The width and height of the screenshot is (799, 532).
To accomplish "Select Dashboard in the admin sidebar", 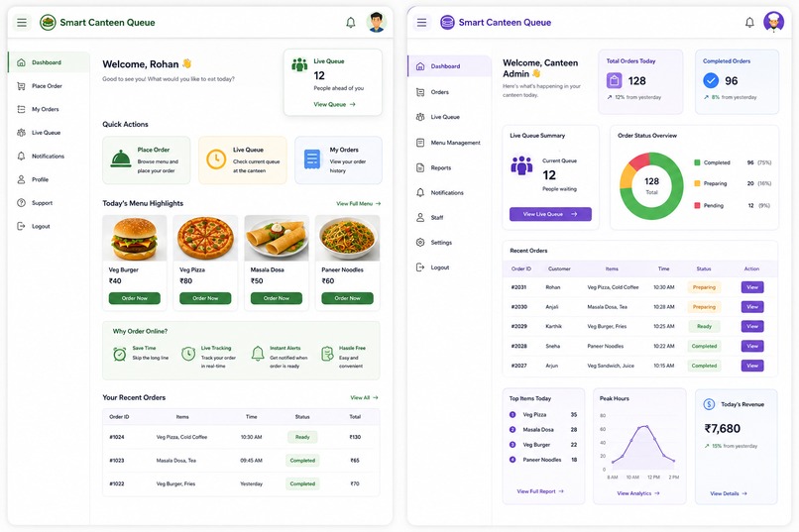I will coord(449,66).
